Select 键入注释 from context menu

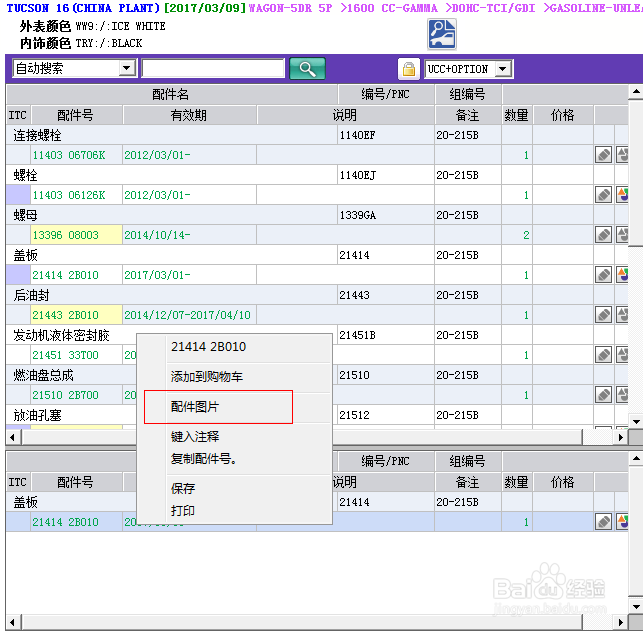coord(195,436)
